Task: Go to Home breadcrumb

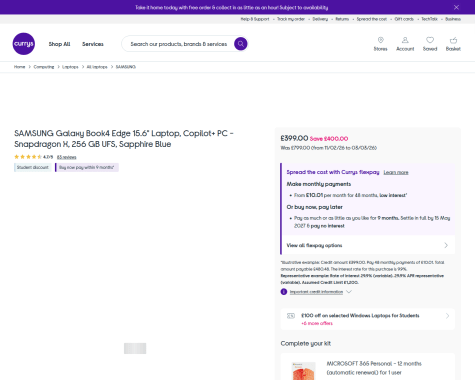Action: tap(19, 67)
